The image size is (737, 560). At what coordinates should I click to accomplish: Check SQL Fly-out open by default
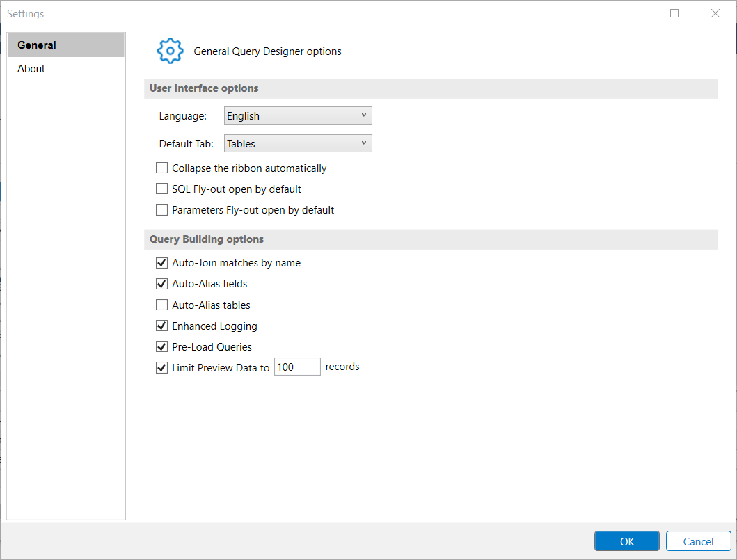point(161,189)
